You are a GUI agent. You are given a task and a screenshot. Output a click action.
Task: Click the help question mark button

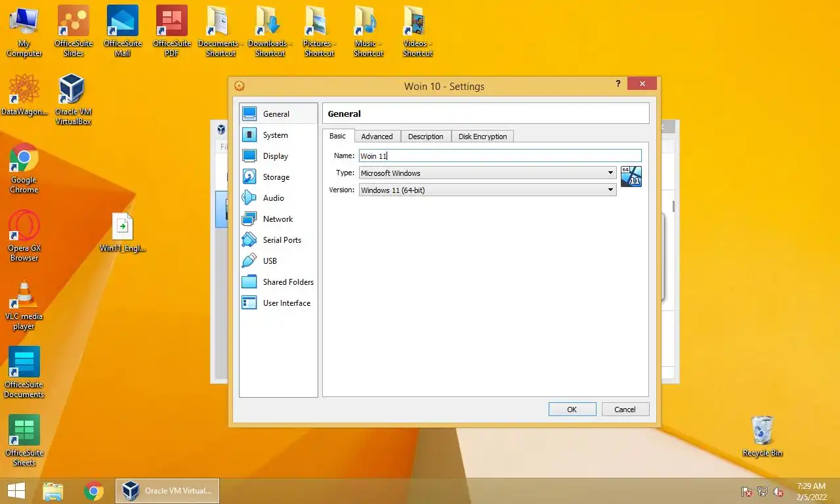(x=618, y=84)
